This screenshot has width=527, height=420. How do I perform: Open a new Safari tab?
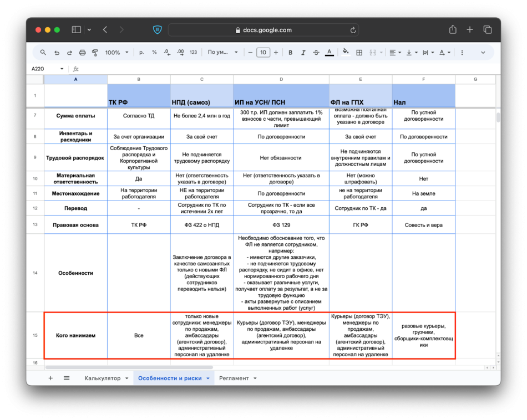point(470,29)
